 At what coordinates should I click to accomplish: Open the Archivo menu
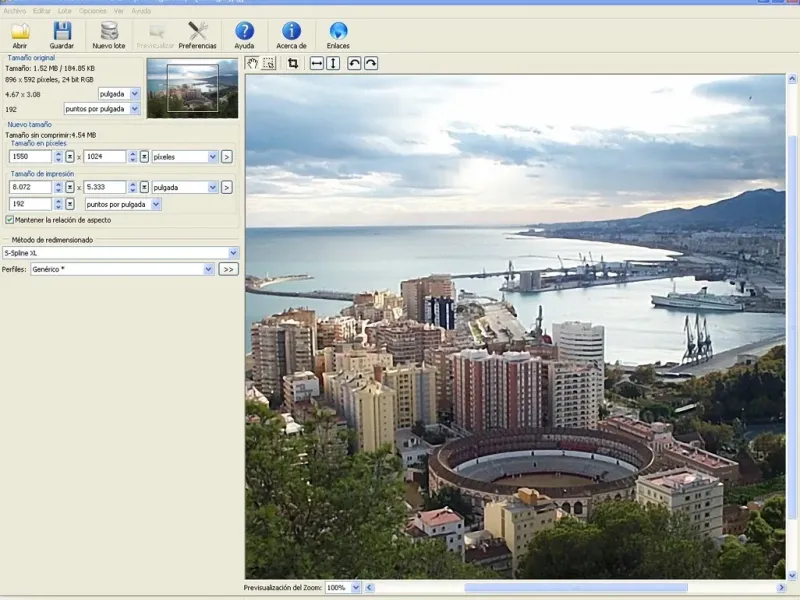(14, 10)
